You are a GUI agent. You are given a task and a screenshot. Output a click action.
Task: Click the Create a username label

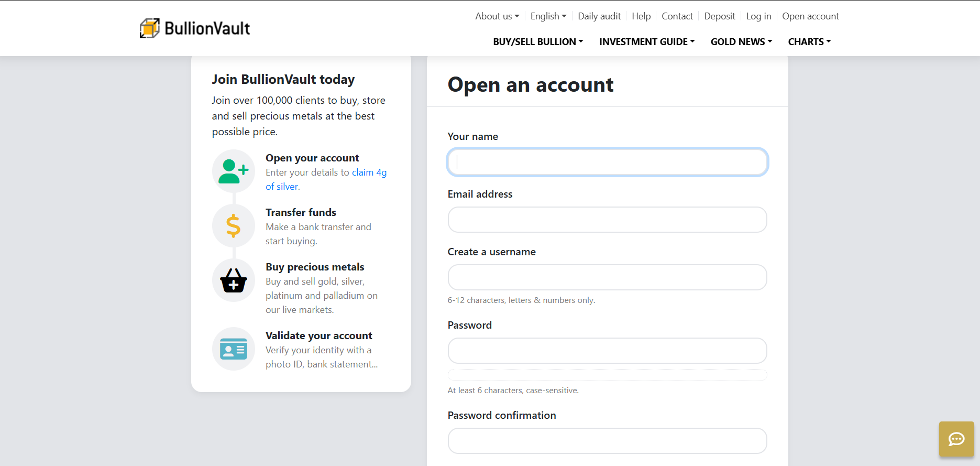pyautogui.click(x=492, y=252)
